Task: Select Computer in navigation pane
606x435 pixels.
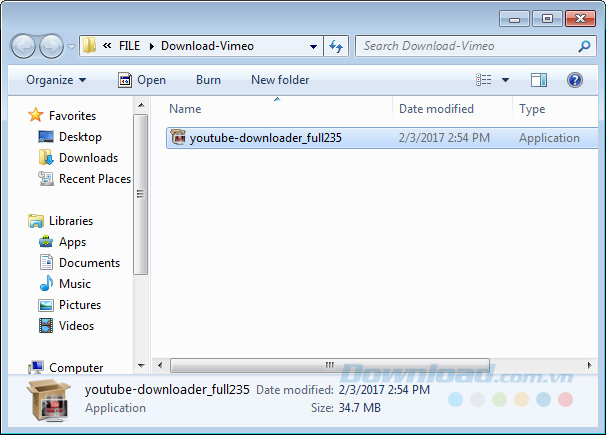Action: point(76,368)
